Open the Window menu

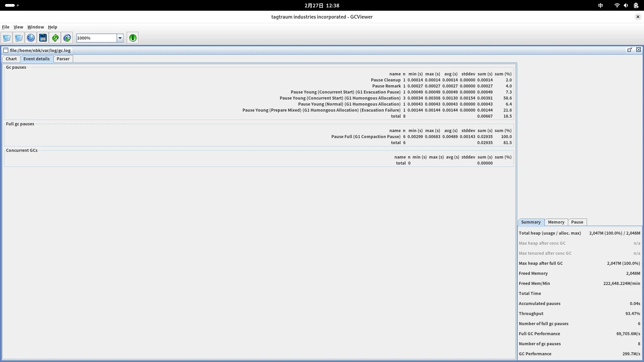(x=36, y=27)
